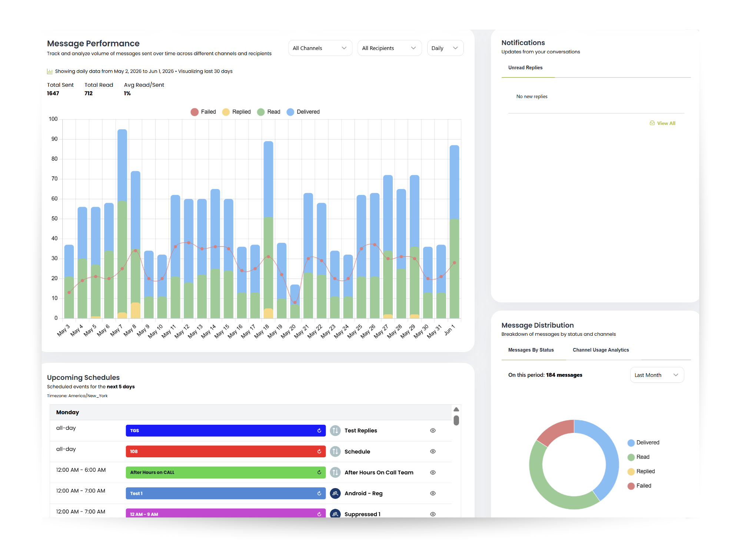Image resolution: width=741 pixels, height=560 pixels.
Task: Click the Total Sent value 1647
Action: click(53, 93)
